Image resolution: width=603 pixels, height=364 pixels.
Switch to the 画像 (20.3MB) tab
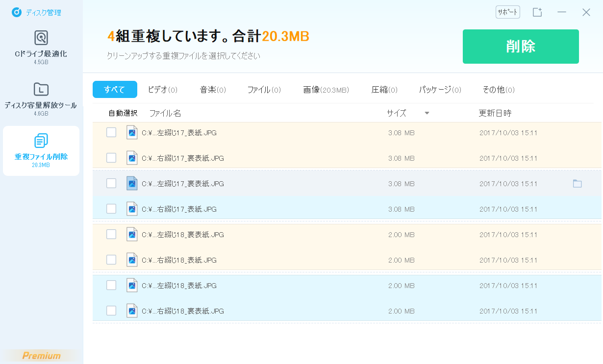[326, 90]
